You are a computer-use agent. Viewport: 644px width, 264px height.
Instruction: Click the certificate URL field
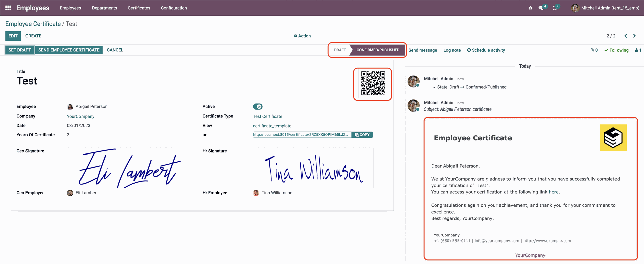(x=302, y=135)
